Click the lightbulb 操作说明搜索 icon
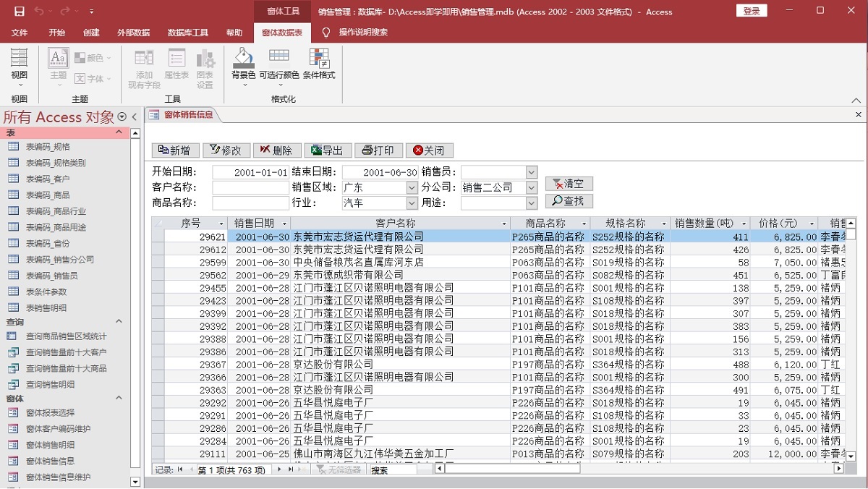This screenshot has width=868, height=489. (326, 33)
